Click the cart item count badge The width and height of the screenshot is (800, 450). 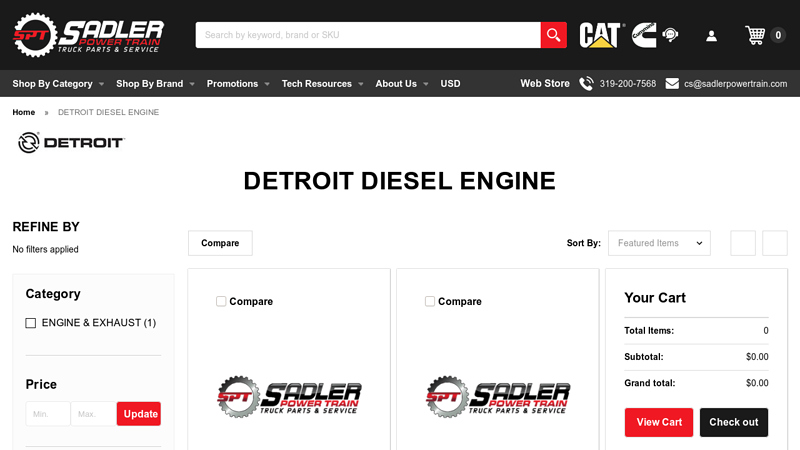[778, 35]
